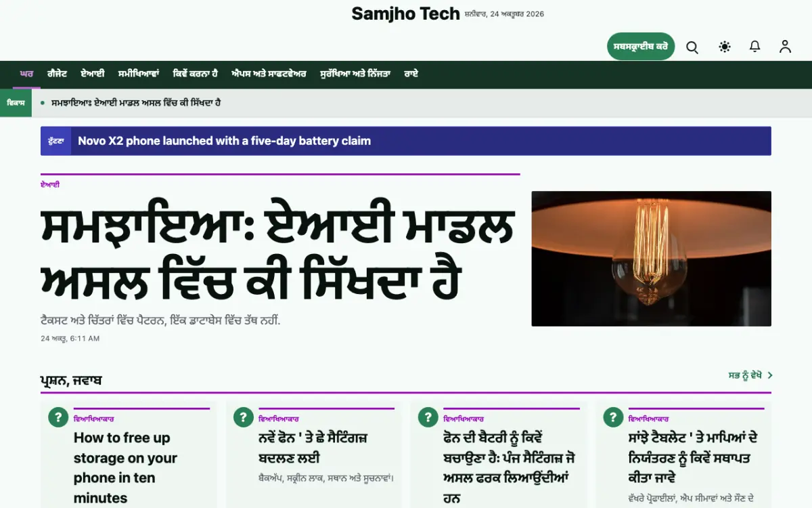Click the timestamp 24 ਅਕਤੂ, 6:11 AM
Viewport: 812px width, 508px height.
tap(70, 338)
